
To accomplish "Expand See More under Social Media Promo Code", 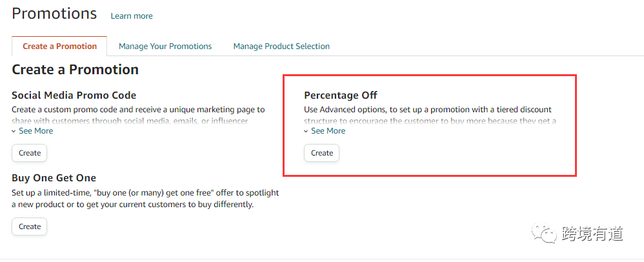I will coord(35,130).
